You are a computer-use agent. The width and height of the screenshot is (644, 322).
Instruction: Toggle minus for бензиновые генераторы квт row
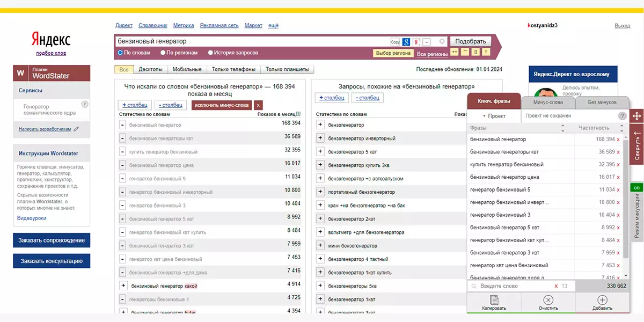point(123,138)
